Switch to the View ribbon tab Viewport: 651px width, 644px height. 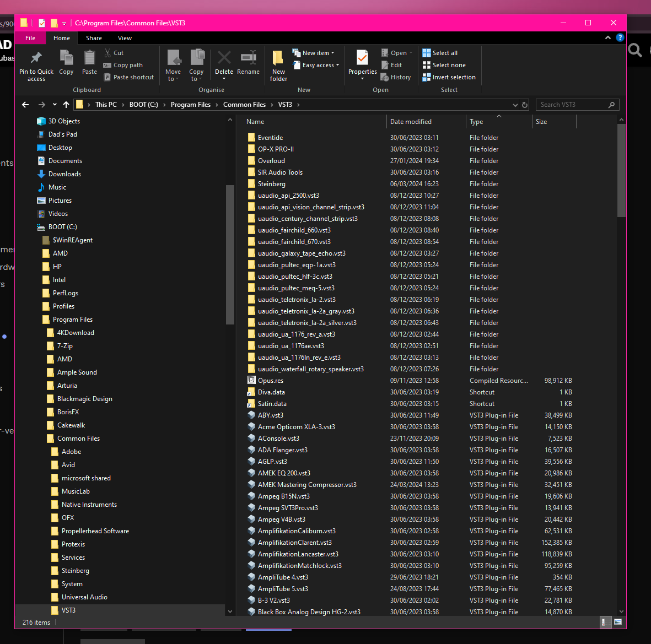pyautogui.click(x=125, y=38)
